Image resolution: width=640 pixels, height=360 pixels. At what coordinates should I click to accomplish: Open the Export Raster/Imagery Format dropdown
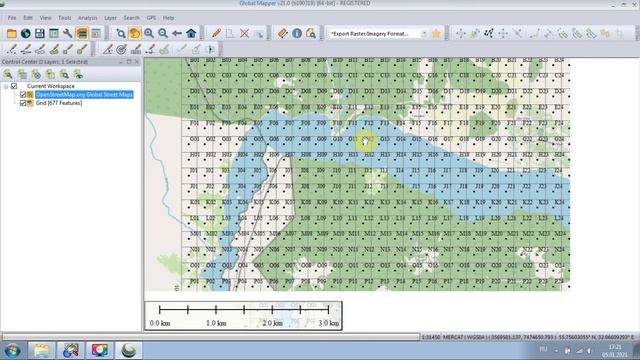[424, 34]
